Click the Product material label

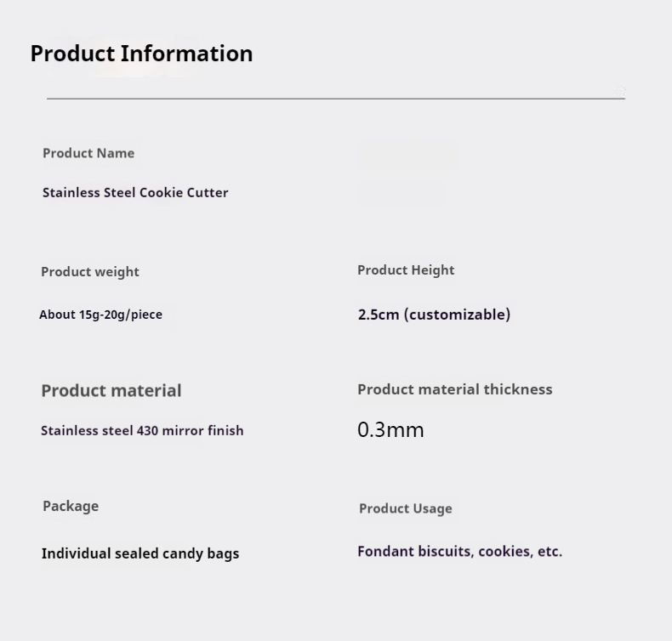pos(111,390)
